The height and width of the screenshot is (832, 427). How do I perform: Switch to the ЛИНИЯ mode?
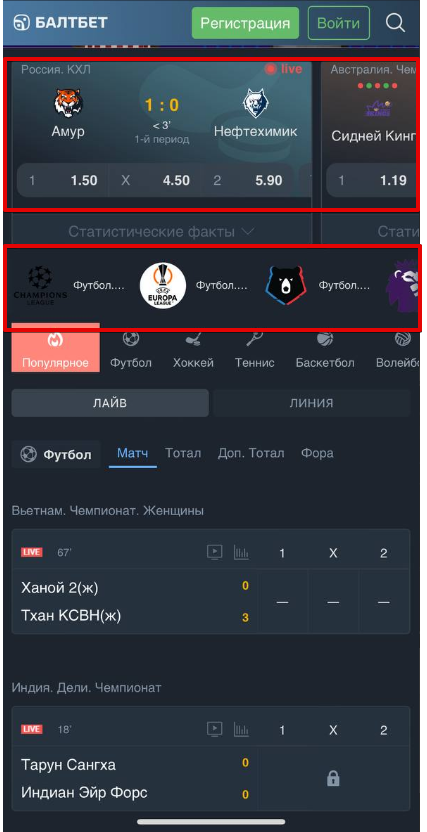311,403
